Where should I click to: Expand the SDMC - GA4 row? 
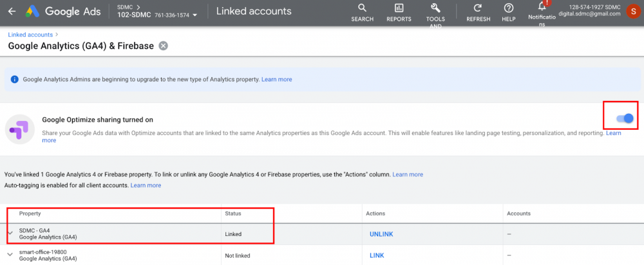point(10,234)
